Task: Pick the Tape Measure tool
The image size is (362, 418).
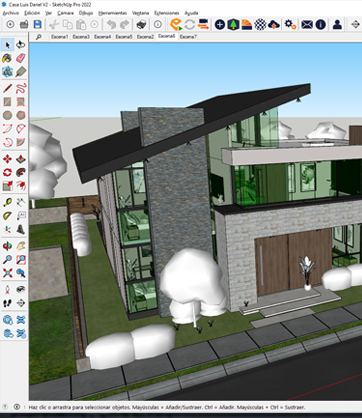Action: pos(8,202)
